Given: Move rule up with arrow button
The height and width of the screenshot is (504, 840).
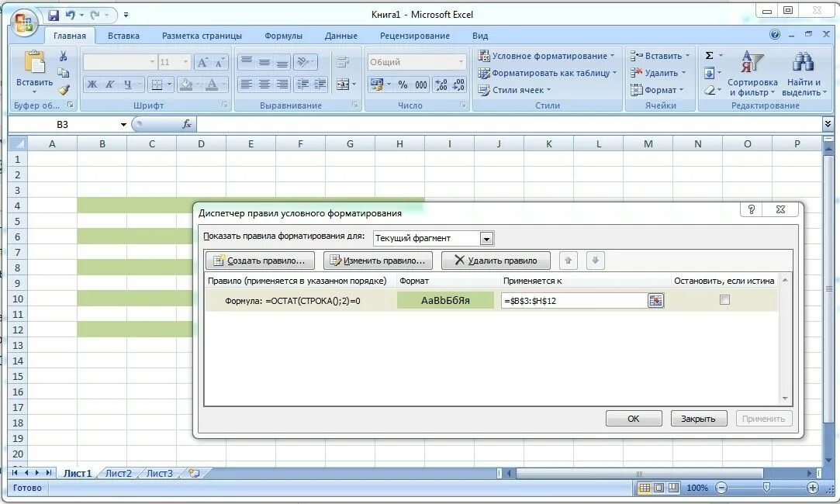Looking at the screenshot, I should coord(569,261).
